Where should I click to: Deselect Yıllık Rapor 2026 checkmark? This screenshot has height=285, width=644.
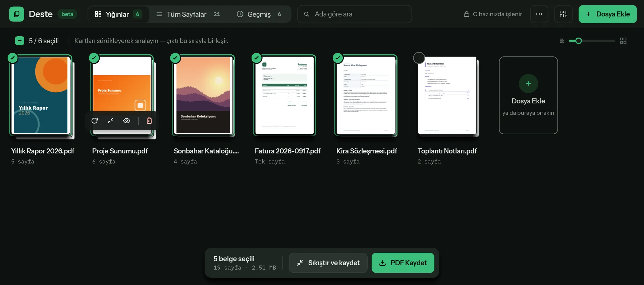point(13,58)
